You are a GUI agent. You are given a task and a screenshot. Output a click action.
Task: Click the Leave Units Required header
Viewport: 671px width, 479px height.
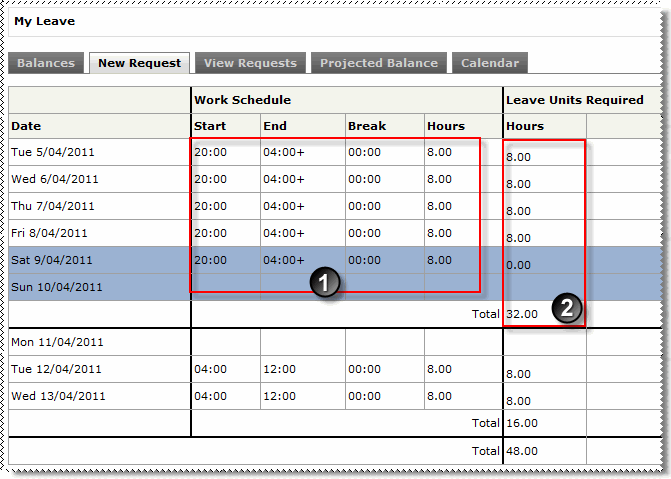[574, 100]
